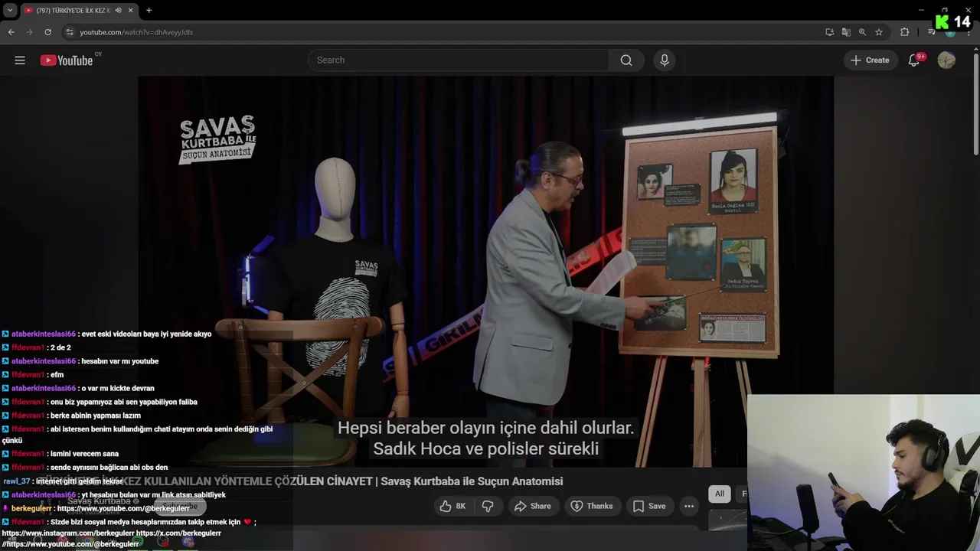This screenshot has width=980, height=551.
Task: Like the video with thumbs-up 8K
Action: [453, 506]
